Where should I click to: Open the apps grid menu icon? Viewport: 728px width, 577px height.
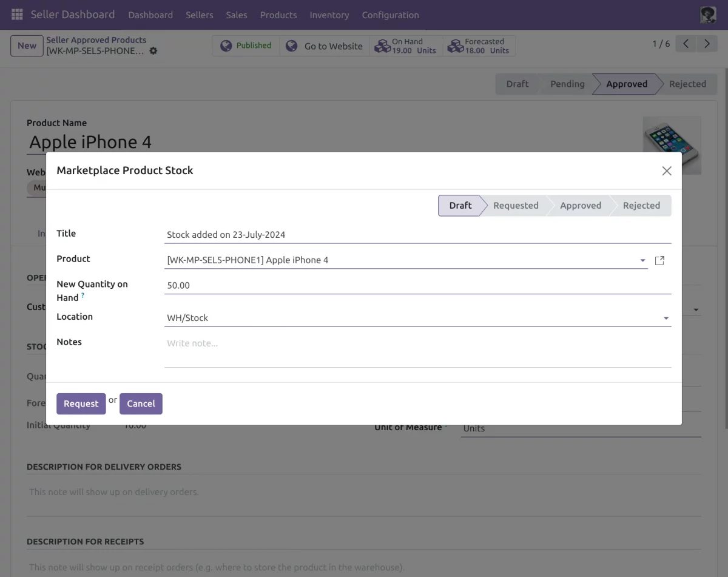pyautogui.click(x=17, y=15)
